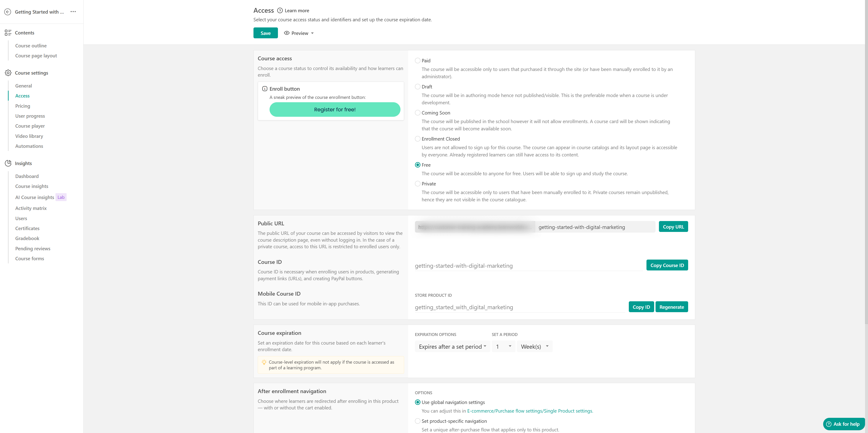The height and width of the screenshot is (433, 868).
Task: Expand the Preview dropdown arrow
Action: tap(312, 33)
